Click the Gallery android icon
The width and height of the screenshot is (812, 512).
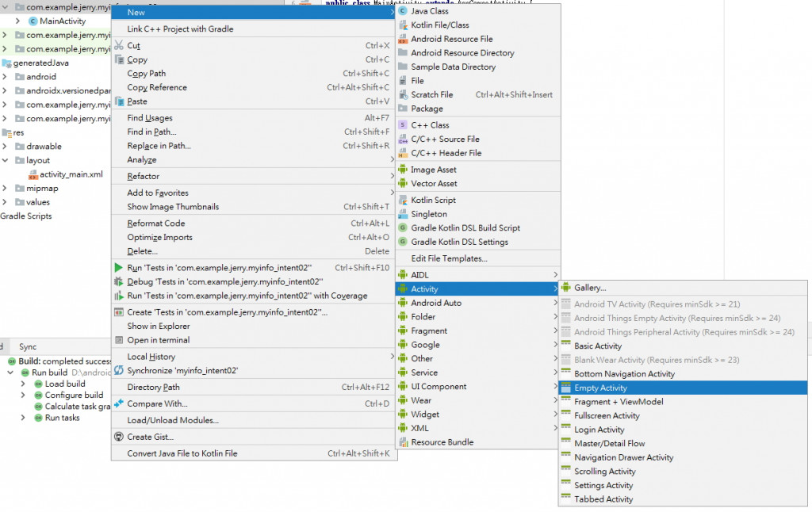tap(566, 288)
